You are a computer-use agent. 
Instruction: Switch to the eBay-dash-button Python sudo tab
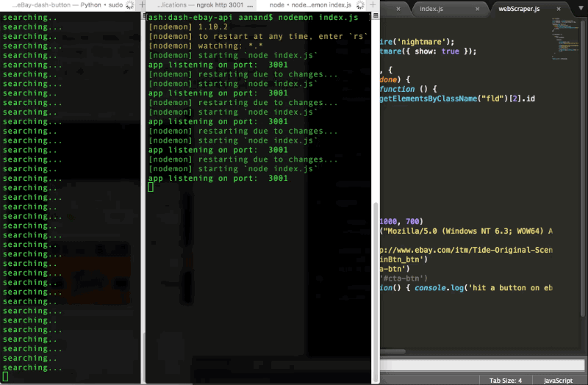(68, 5)
